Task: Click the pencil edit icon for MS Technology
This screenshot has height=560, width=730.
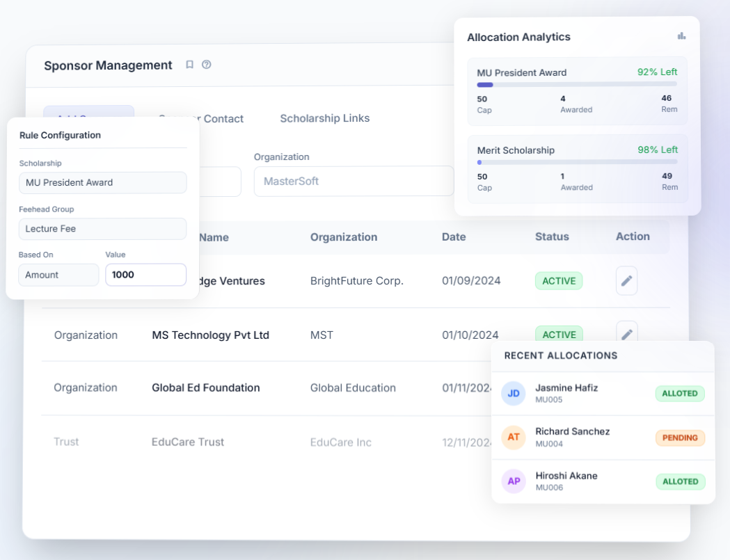Action: coord(626,333)
